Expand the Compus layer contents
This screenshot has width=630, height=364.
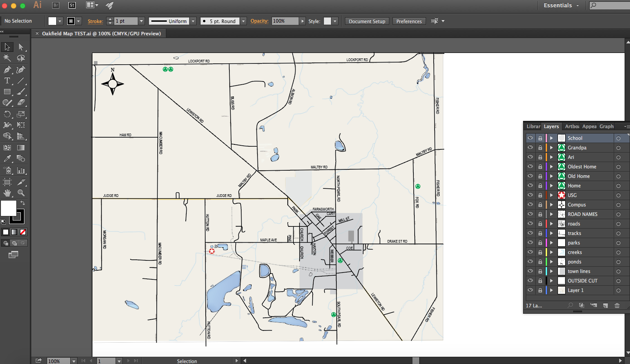pos(552,205)
